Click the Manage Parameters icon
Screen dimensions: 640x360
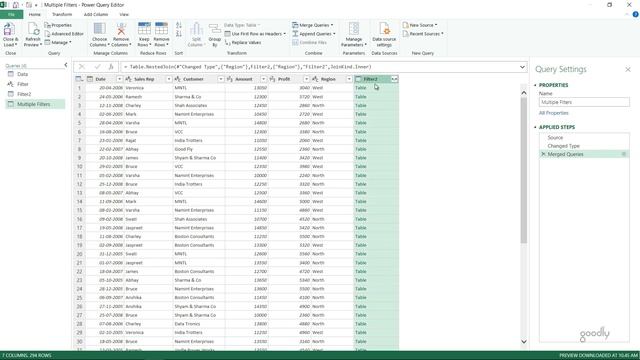354,29
